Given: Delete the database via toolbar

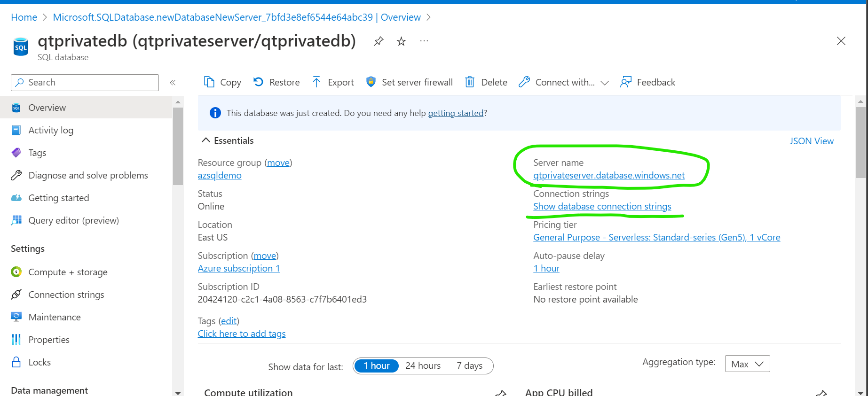Looking at the screenshot, I should (x=486, y=82).
